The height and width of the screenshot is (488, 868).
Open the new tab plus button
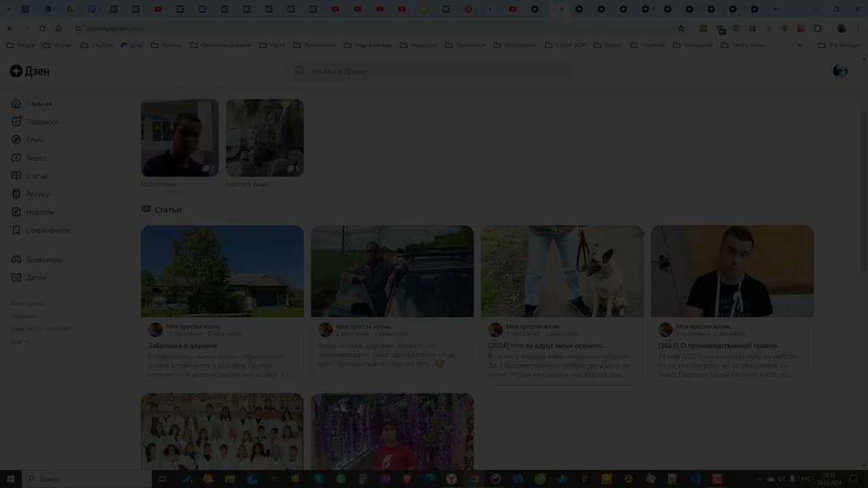coord(776,9)
